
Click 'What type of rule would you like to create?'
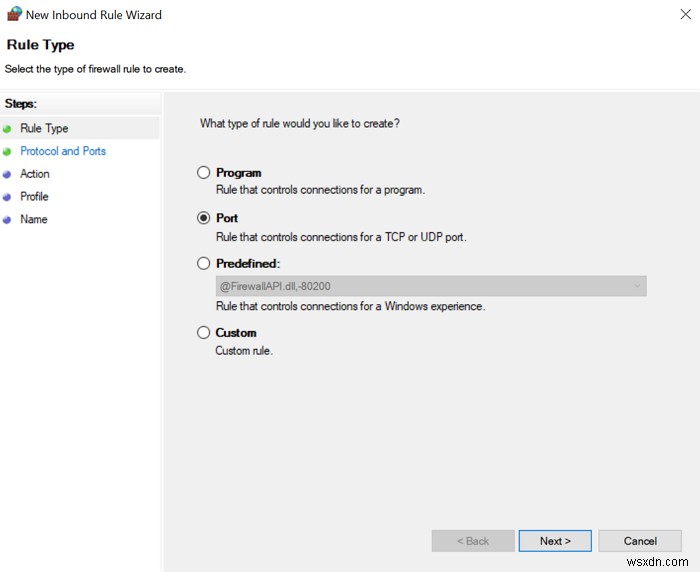click(300, 123)
